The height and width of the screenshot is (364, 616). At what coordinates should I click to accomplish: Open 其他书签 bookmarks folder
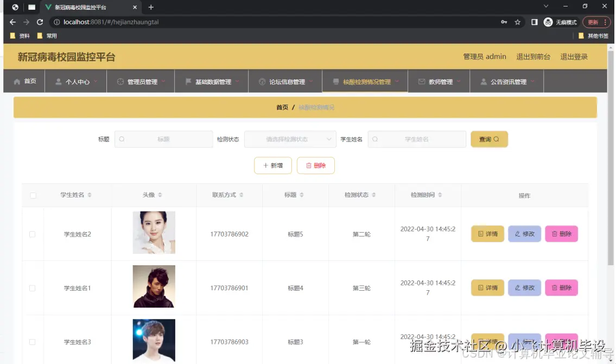click(x=594, y=36)
